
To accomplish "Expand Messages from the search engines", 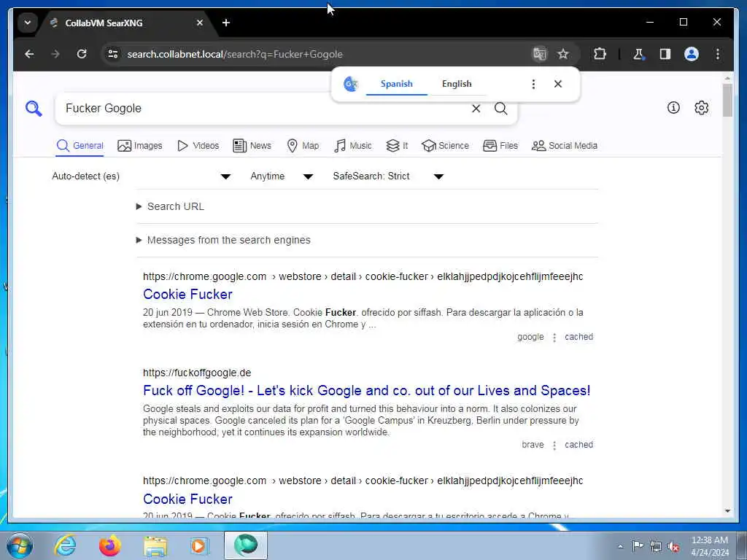I will [223, 240].
